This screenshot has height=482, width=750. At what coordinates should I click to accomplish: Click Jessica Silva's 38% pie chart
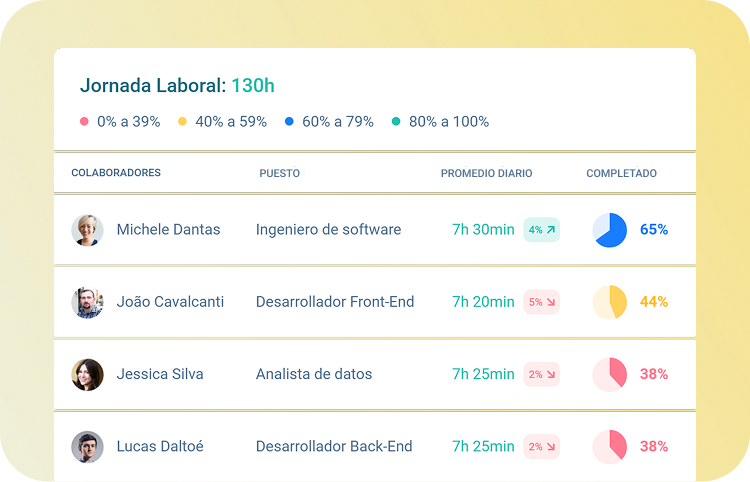[x=609, y=374]
